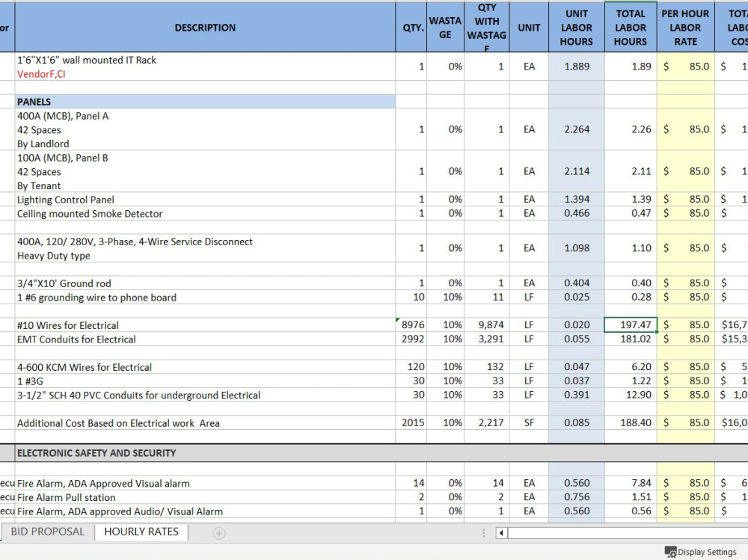The width and height of the screenshot is (748, 560).
Task: Select unit labor hours 0.391 PVC Conduits
Action: [x=576, y=395]
